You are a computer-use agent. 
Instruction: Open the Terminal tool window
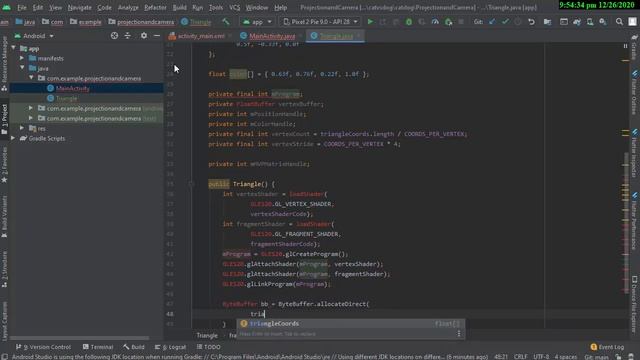(x=98, y=347)
